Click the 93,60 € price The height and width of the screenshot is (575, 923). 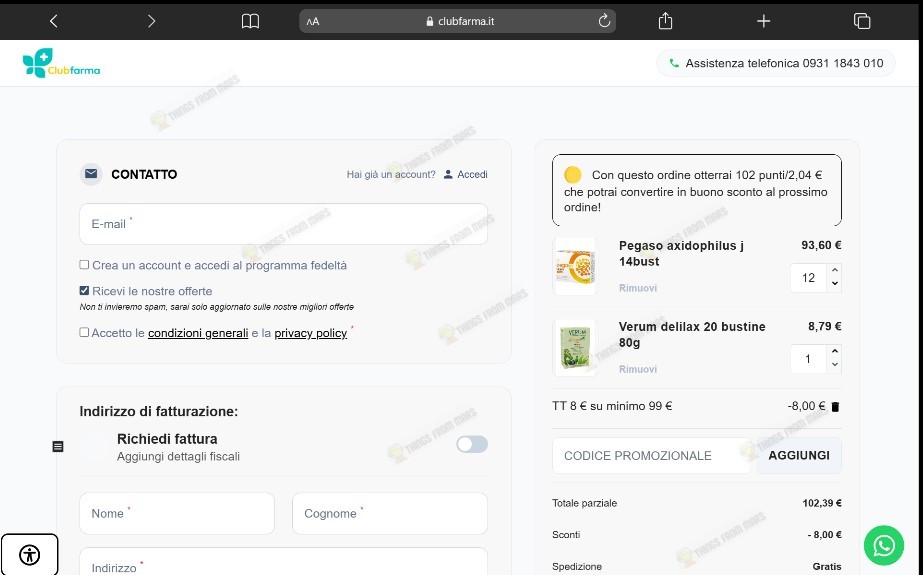pyautogui.click(x=821, y=245)
